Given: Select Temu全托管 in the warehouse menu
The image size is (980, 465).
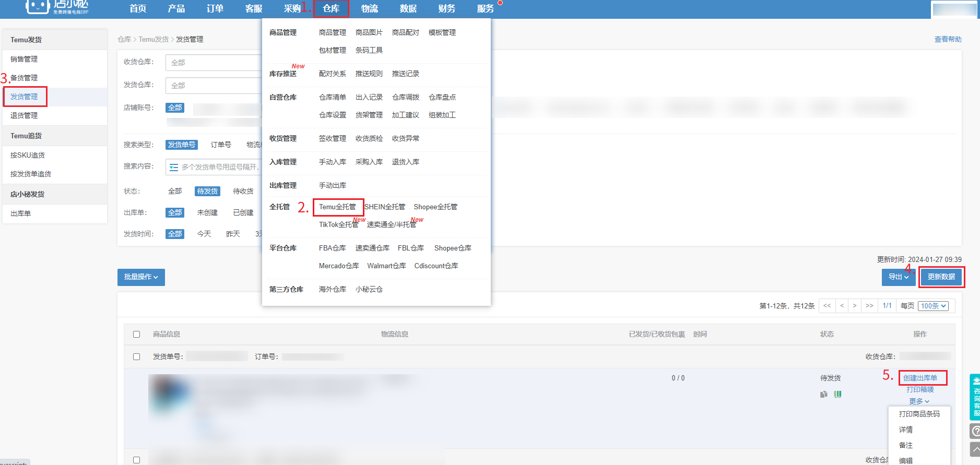Looking at the screenshot, I should pyautogui.click(x=337, y=207).
